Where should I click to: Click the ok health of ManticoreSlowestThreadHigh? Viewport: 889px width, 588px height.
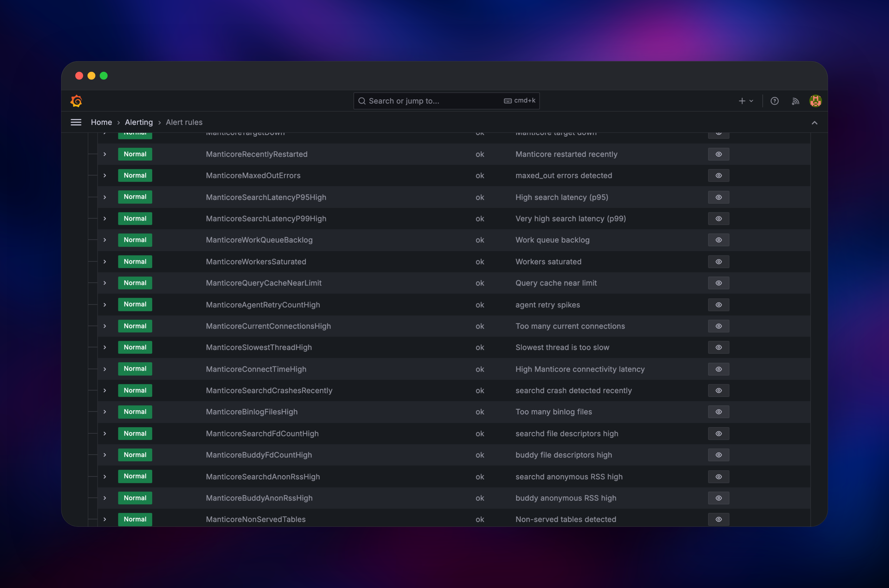point(480,347)
